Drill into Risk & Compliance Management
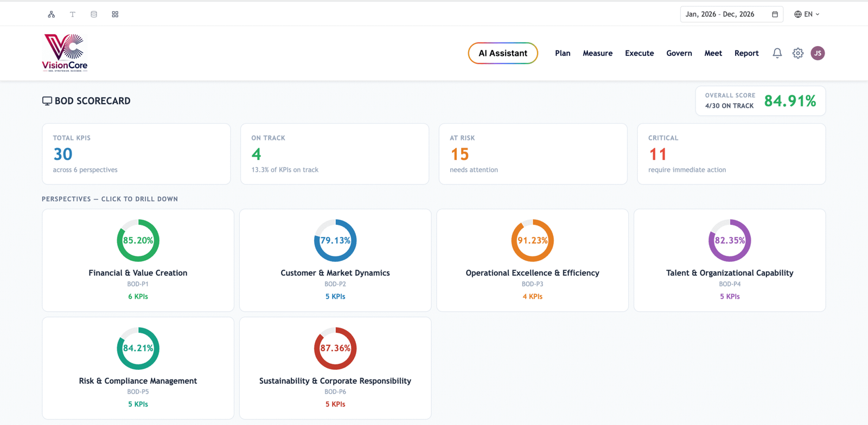 click(138, 368)
